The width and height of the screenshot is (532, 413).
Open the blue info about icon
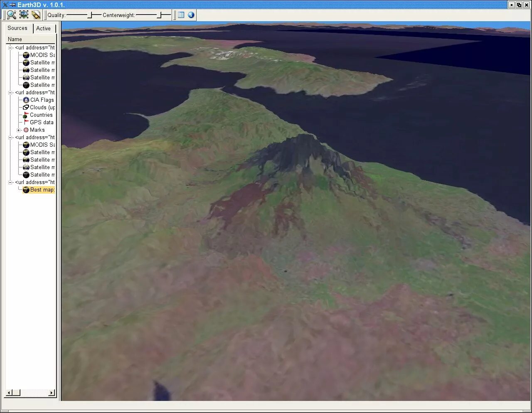(x=191, y=15)
